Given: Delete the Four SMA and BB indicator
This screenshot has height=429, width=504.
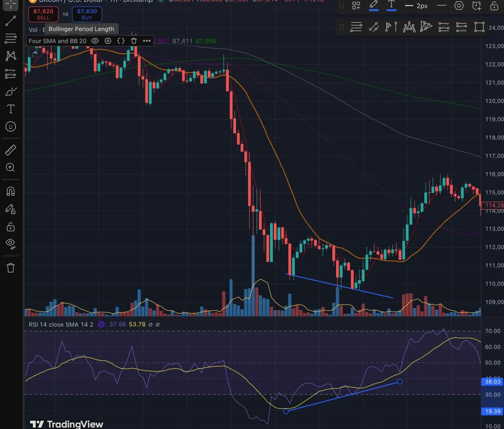Looking at the screenshot, I should 134,41.
